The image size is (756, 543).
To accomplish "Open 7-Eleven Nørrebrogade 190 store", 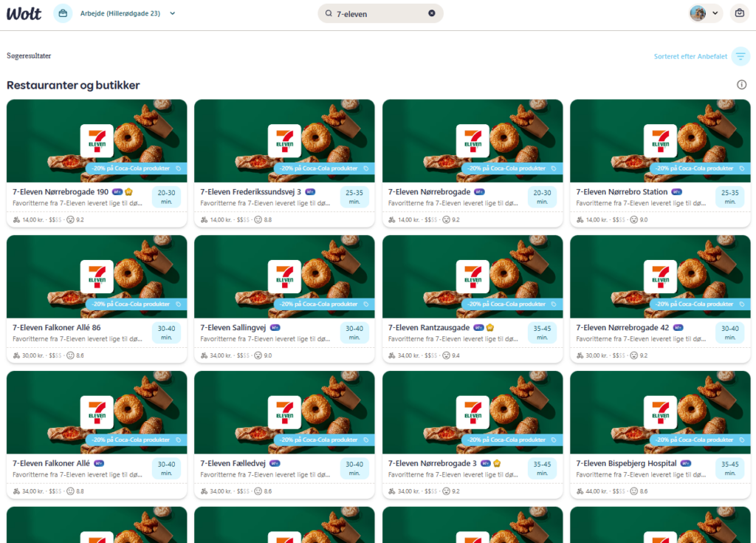I will click(61, 192).
